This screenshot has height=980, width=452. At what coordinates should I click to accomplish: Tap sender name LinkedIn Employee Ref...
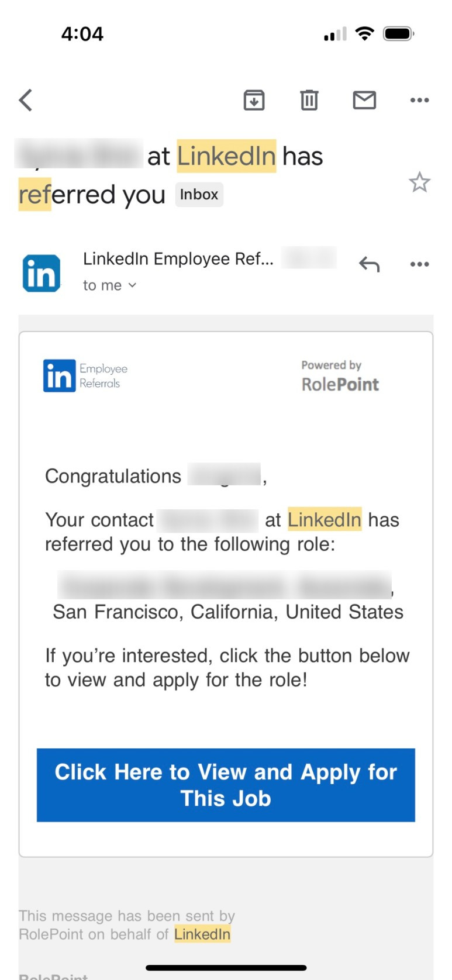coord(178,258)
